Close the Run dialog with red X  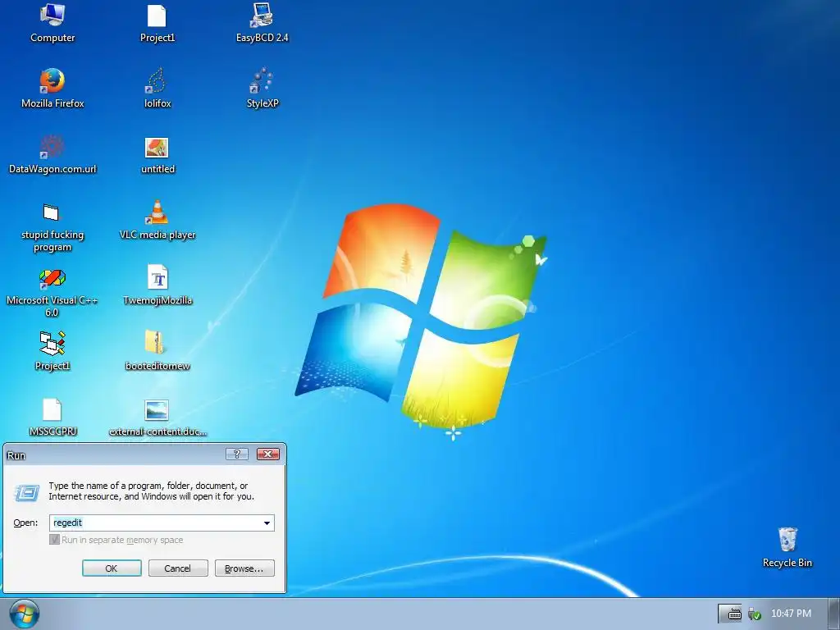(x=268, y=454)
